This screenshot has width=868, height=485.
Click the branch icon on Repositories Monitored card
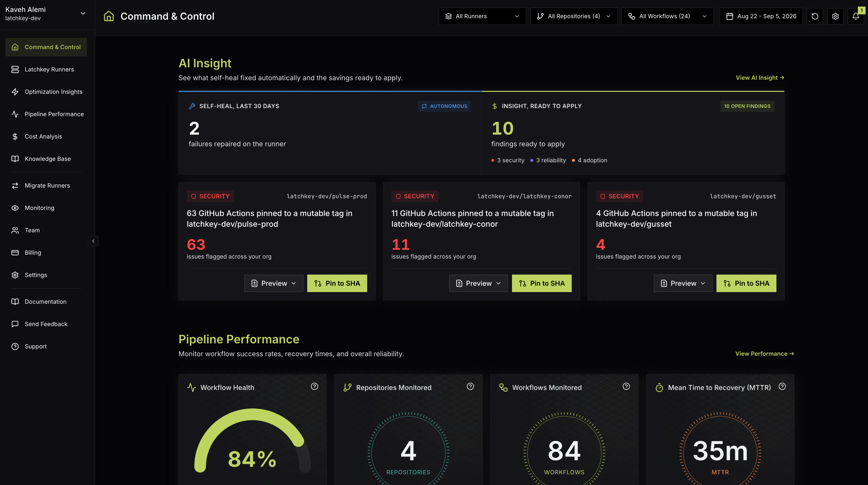[x=347, y=388]
